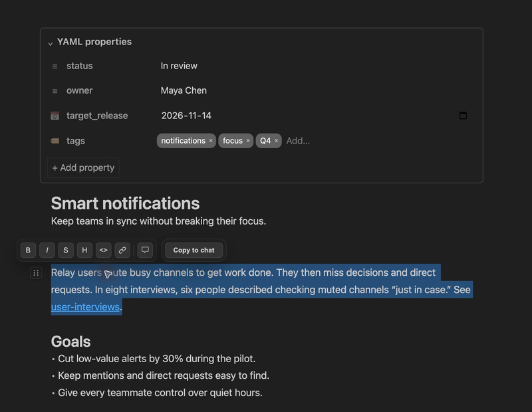Click the paragraph block drag handle

pyautogui.click(x=36, y=273)
